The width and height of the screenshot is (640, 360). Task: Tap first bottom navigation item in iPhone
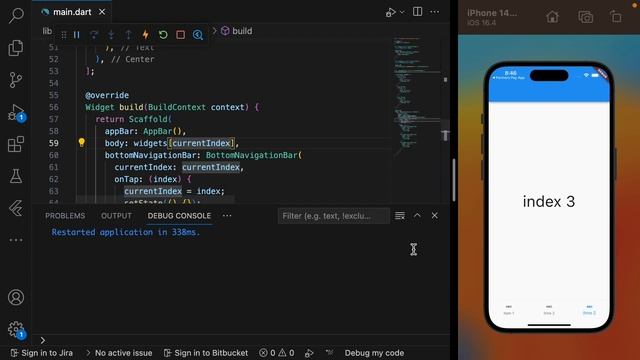point(509,310)
